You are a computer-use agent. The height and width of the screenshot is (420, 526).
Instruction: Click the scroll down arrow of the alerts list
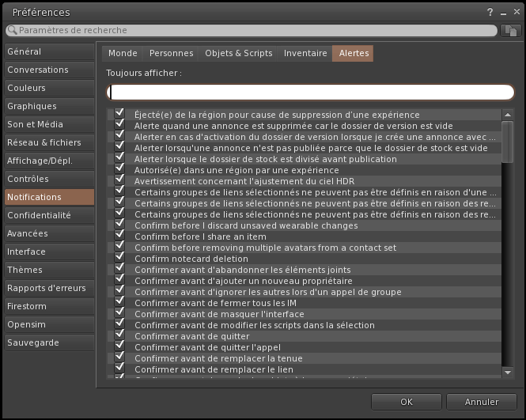508,371
